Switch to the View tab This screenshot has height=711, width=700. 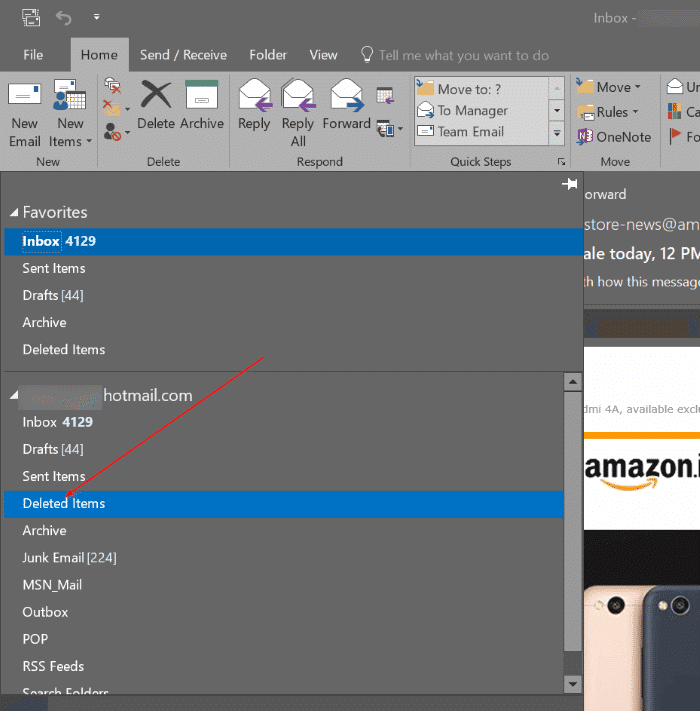[323, 55]
